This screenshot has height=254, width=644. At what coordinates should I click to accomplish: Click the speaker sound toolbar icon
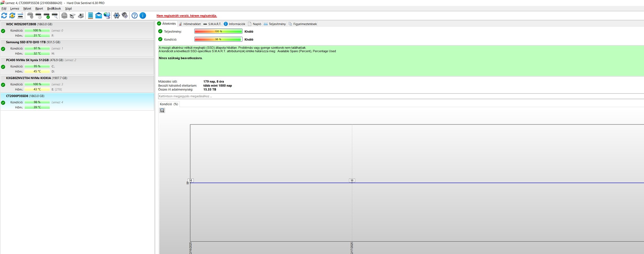tap(125, 15)
